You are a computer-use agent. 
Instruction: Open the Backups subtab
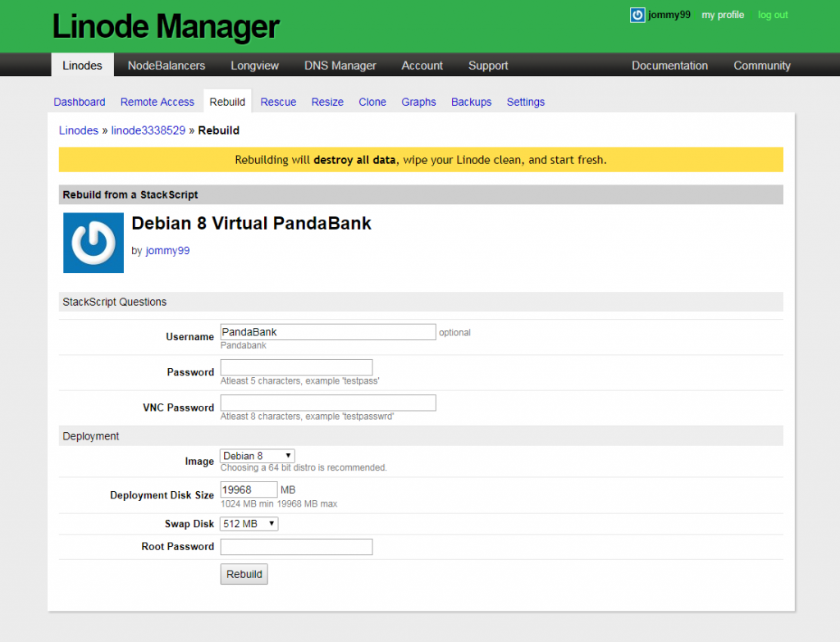click(472, 102)
